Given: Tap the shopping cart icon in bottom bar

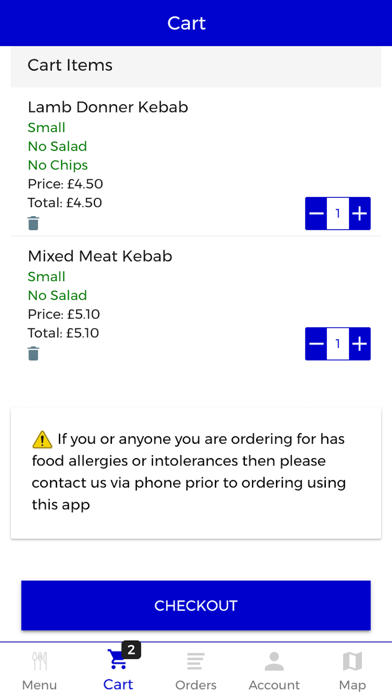Looking at the screenshot, I should pos(118,660).
